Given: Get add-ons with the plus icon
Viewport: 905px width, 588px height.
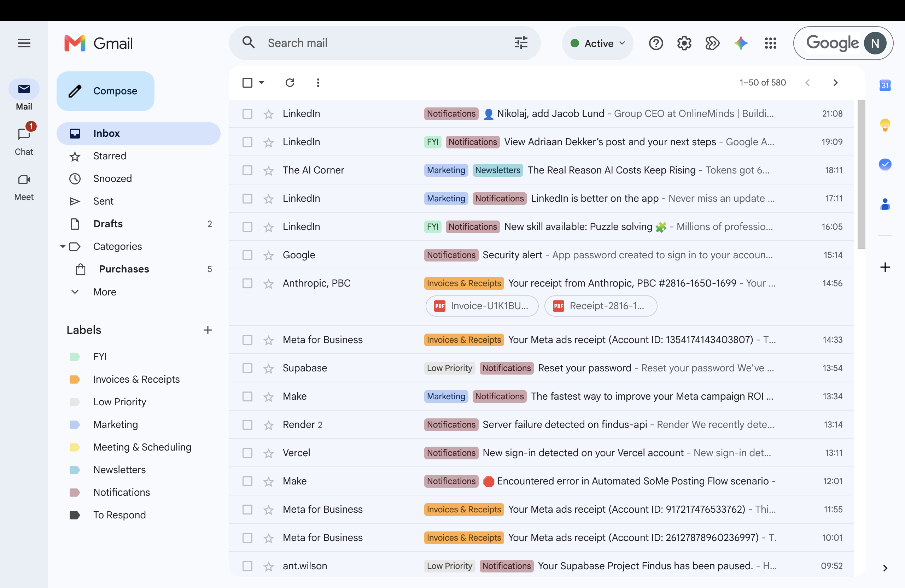Looking at the screenshot, I should pyautogui.click(x=885, y=267).
